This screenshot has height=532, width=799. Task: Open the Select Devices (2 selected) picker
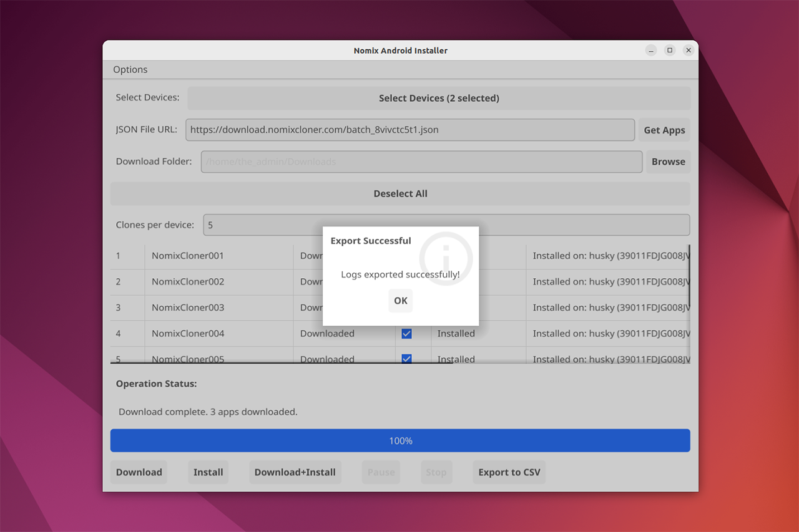click(439, 98)
